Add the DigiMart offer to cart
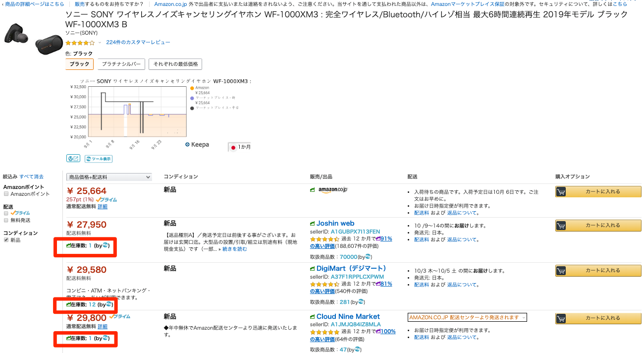644x353 pixels. tap(598, 270)
